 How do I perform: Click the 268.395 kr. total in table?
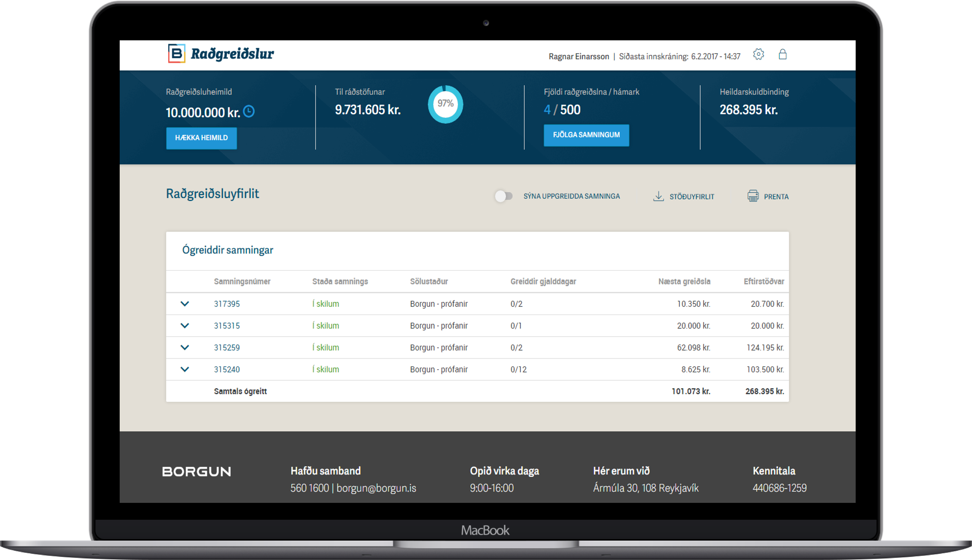pos(764,392)
